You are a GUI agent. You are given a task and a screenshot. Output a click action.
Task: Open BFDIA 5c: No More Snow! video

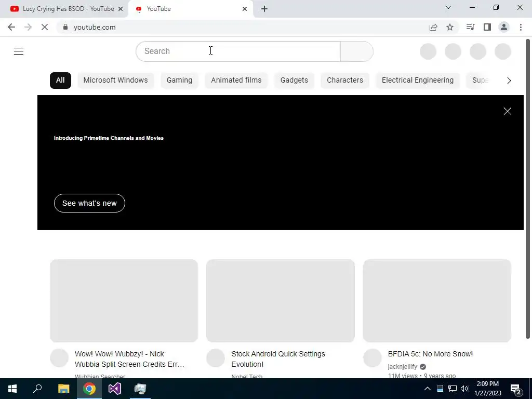[x=430, y=354]
